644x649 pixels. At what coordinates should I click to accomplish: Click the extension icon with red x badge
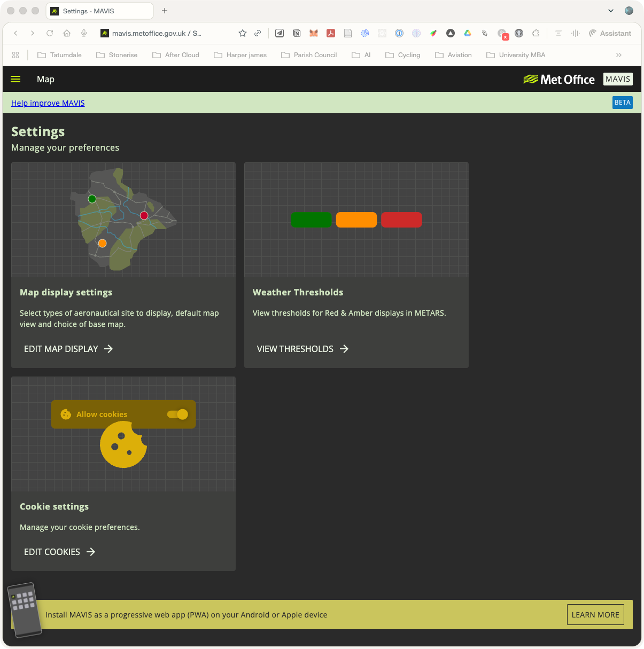[502, 34]
